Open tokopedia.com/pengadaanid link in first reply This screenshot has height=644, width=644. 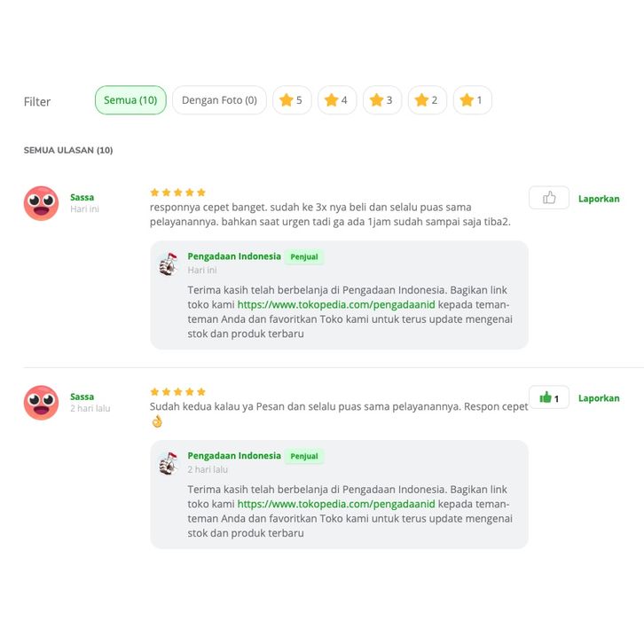coord(336,305)
